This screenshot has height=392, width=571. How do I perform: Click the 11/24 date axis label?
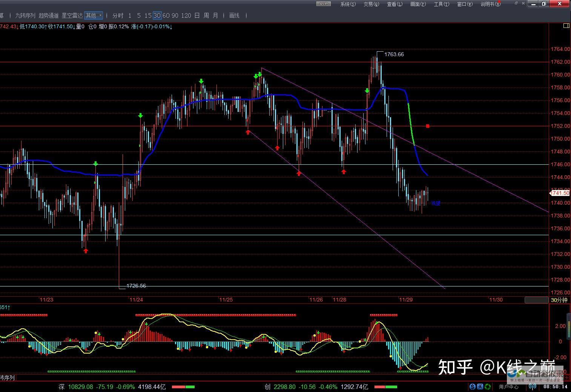pos(136,300)
